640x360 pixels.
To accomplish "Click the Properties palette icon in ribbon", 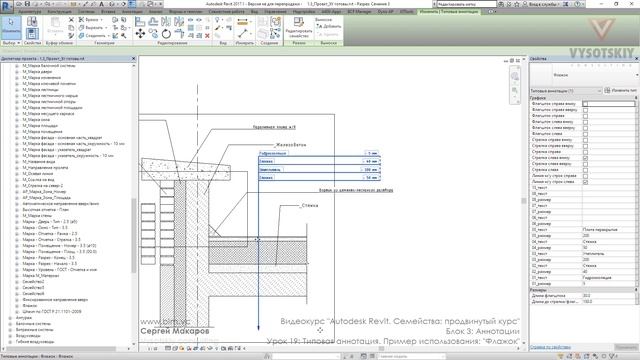I will pyautogui.click(x=32, y=33).
